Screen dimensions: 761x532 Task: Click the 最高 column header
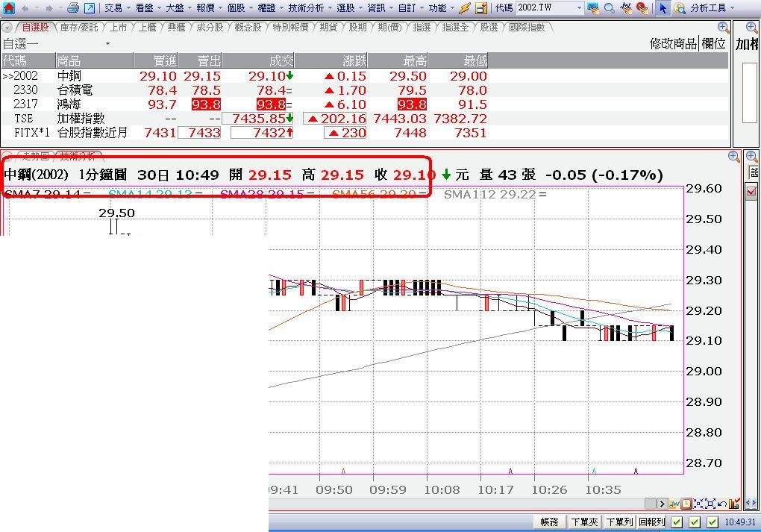[x=398, y=60]
